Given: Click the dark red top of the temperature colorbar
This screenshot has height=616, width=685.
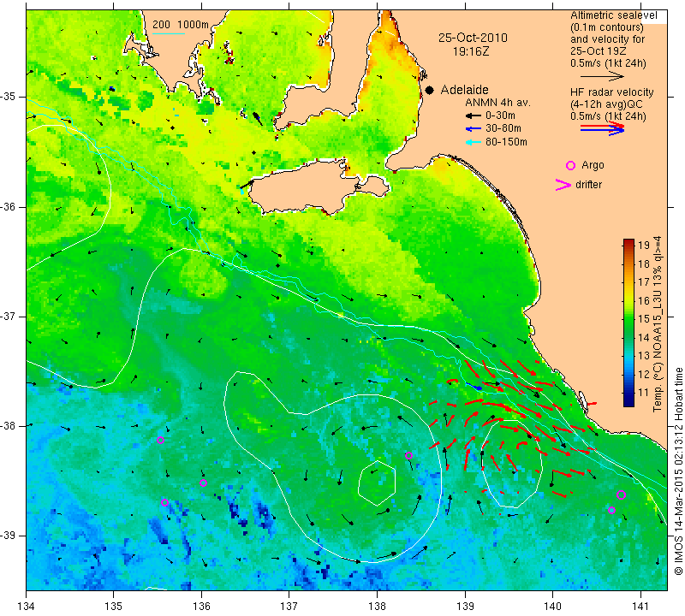Looking at the screenshot, I should point(628,242).
